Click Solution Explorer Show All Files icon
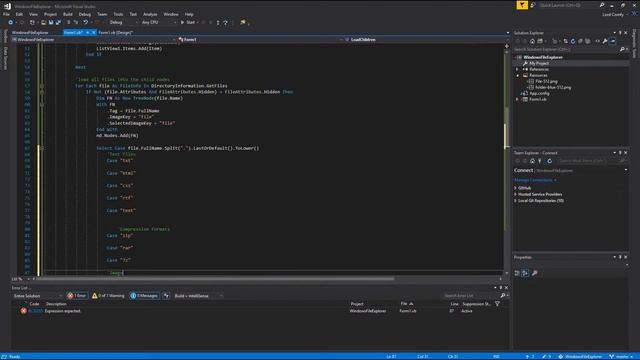Viewport: 640px width, 360px height. coord(588,41)
